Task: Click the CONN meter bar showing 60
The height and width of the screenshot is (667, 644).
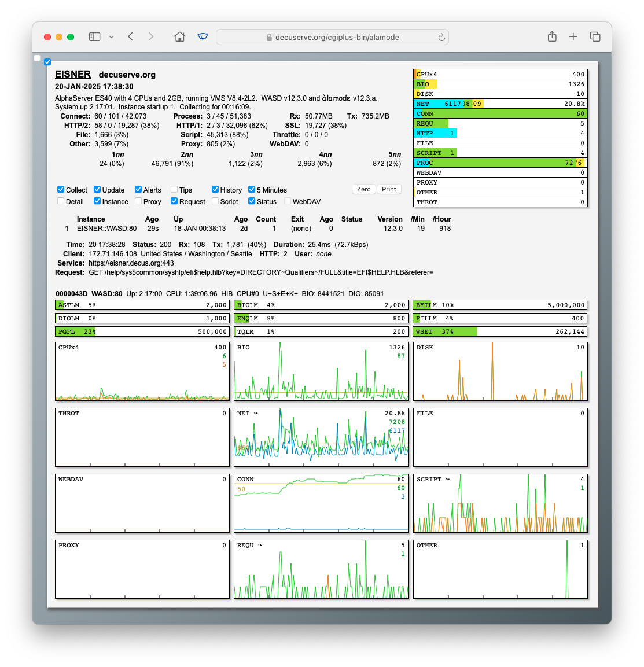Action: [501, 113]
